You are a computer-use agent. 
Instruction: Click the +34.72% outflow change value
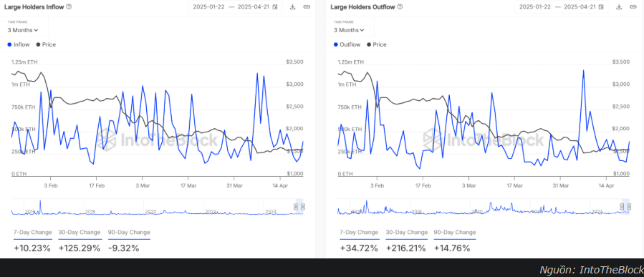pyautogui.click(x=359, y=248)
